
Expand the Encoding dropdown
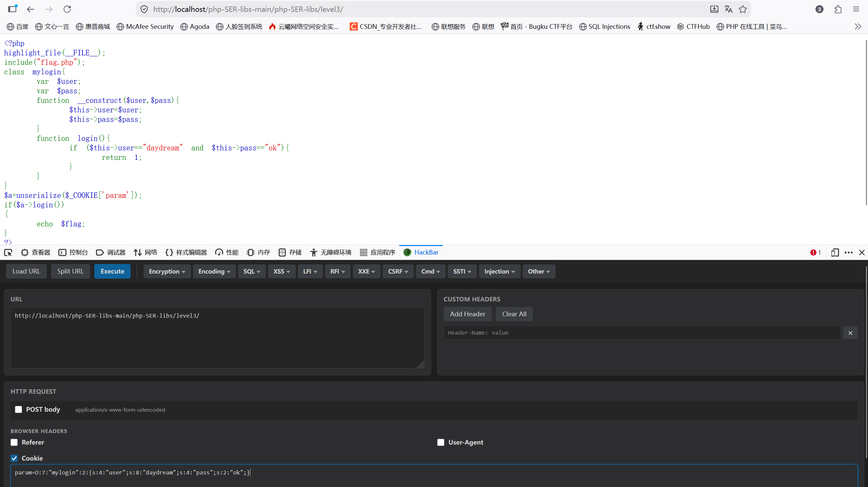(214, 271)
